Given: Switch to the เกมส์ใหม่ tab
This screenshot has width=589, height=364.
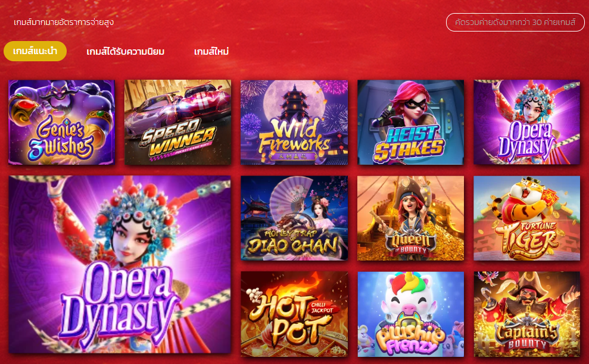Looking at the screenshot, I should click(x=211, y=51).
